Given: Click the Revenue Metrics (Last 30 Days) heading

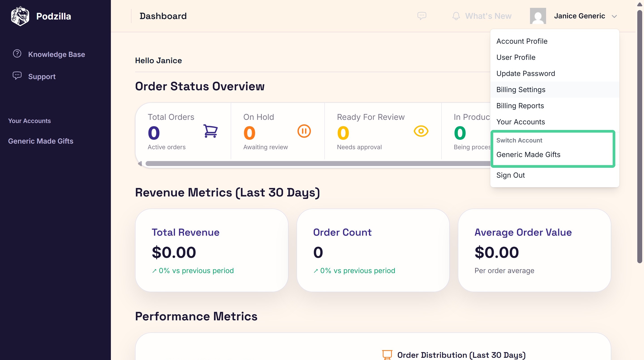Looking at the screenshot, I should (228, 192).
